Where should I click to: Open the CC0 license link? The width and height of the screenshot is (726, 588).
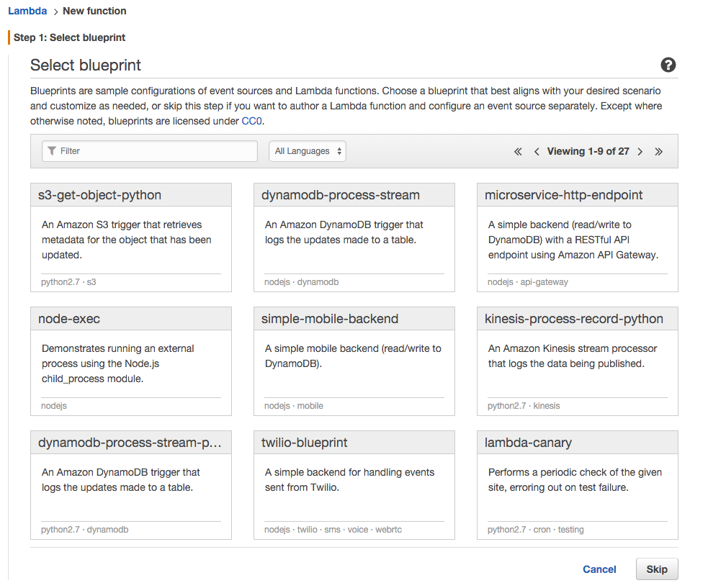[x=252, y=121]
